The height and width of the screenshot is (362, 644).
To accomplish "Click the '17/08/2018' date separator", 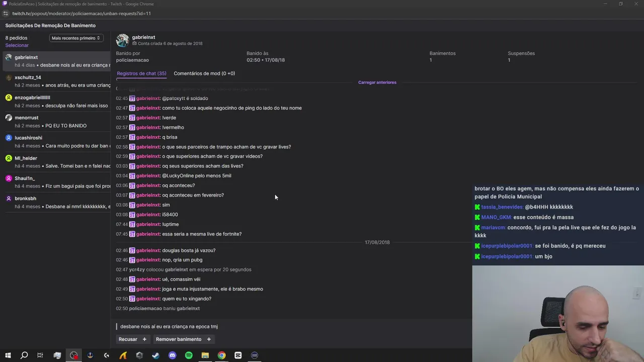I will coord(377,242).
